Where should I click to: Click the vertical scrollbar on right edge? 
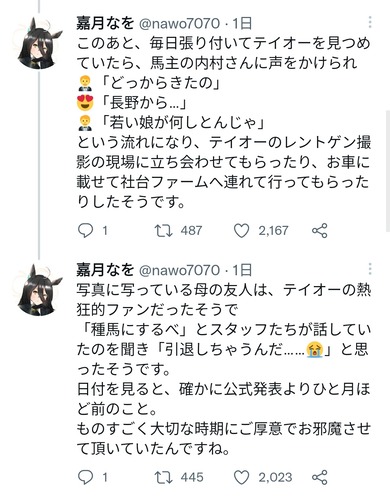coord(388,171)
